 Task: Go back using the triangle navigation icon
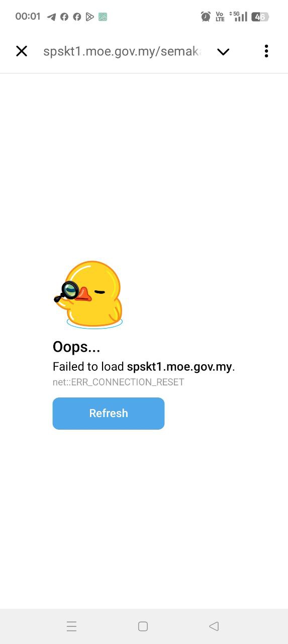click(x=214, y=626)
